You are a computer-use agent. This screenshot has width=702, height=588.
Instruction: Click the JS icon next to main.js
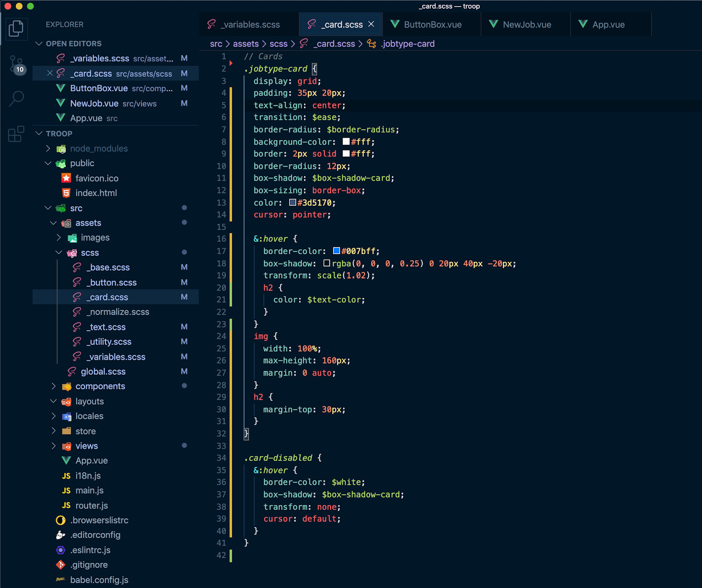click(66, 490)
